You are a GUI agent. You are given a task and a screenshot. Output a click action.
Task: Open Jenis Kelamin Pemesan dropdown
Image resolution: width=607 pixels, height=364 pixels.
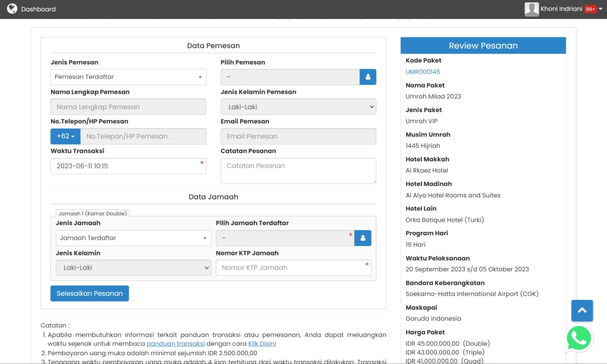[x=298, y=107]
